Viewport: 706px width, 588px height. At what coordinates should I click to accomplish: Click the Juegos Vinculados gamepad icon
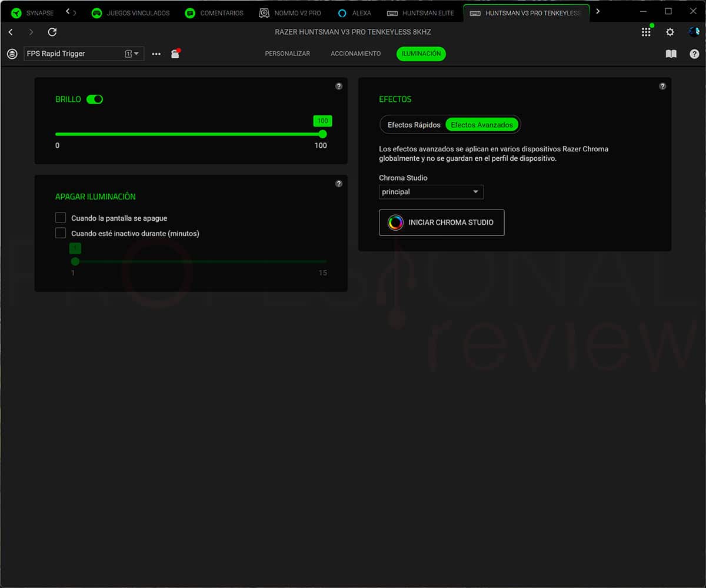96,13
